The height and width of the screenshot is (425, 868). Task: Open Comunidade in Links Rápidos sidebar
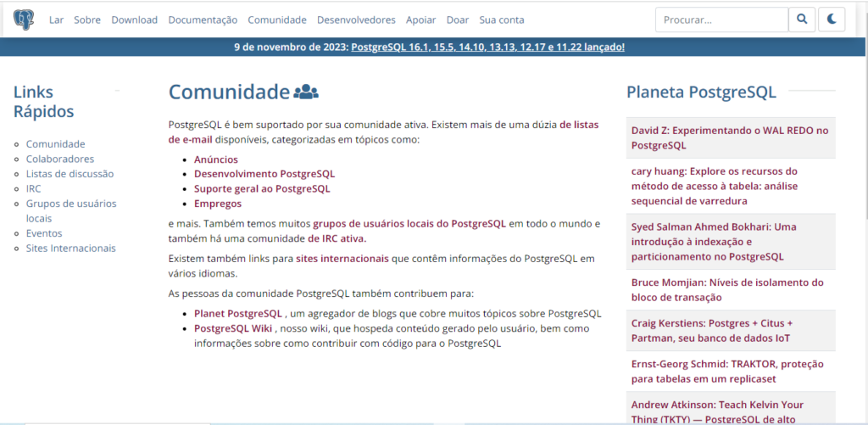click(55, 144)
